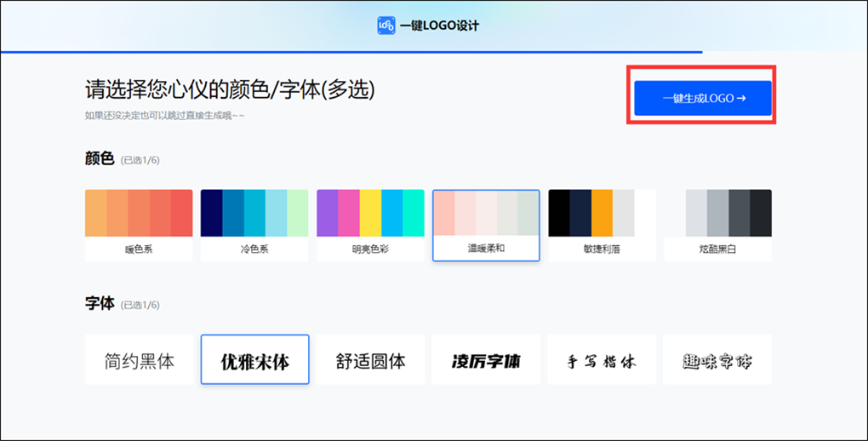The image size is (868, 441).
Task: Select the 暖色系 color palette
Action: 139,226
